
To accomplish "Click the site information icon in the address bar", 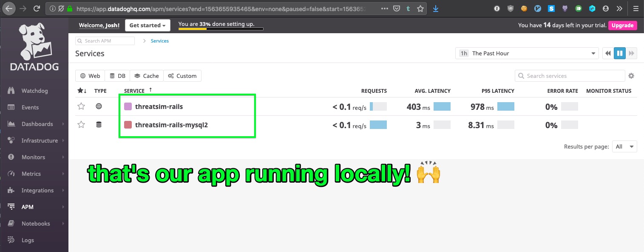I will (52, 8).
